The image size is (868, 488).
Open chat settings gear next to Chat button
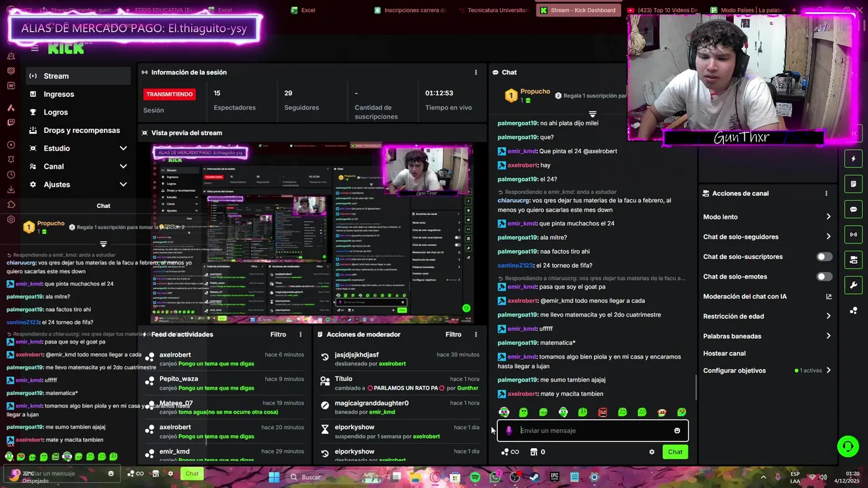coord(652,452)
